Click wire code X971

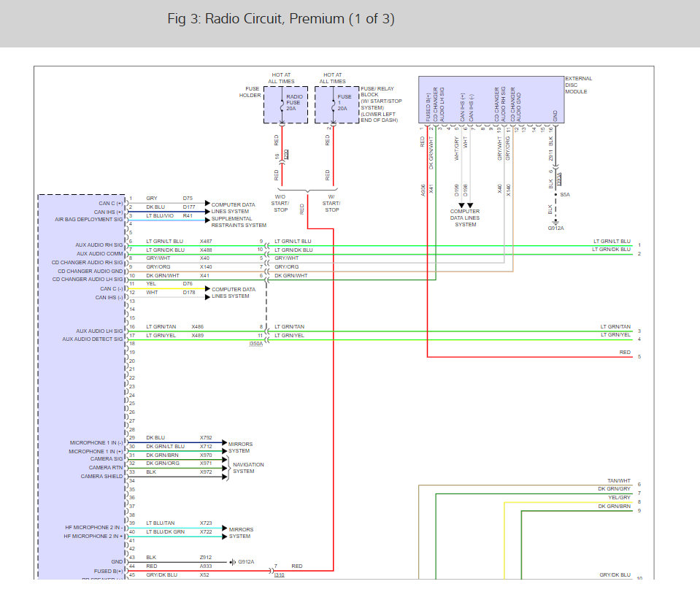pyautogui.click(x=206, y=464)
